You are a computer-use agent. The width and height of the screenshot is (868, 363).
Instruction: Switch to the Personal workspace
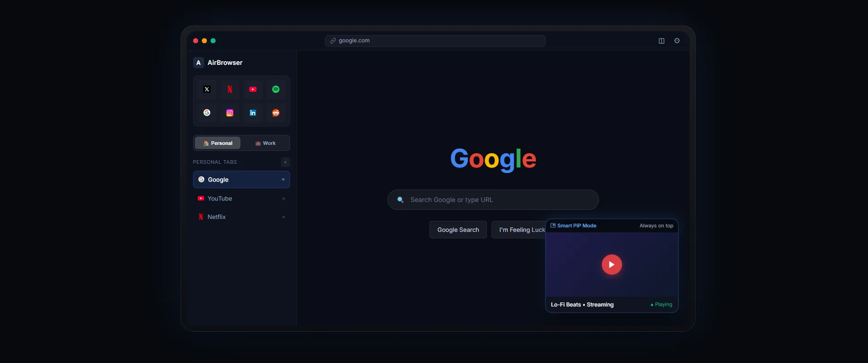click(218, 143)
